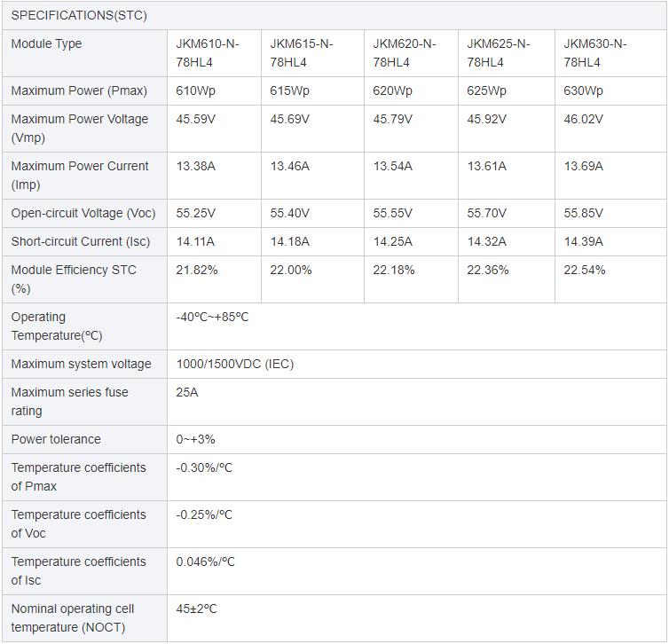Click the Power tolerance row label

(x=56, y=439)
